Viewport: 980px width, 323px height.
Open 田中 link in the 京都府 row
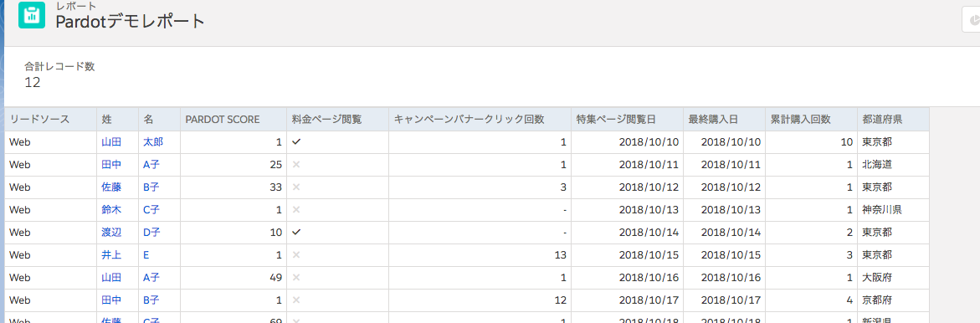pyautogui.click(x=111, y=300)
